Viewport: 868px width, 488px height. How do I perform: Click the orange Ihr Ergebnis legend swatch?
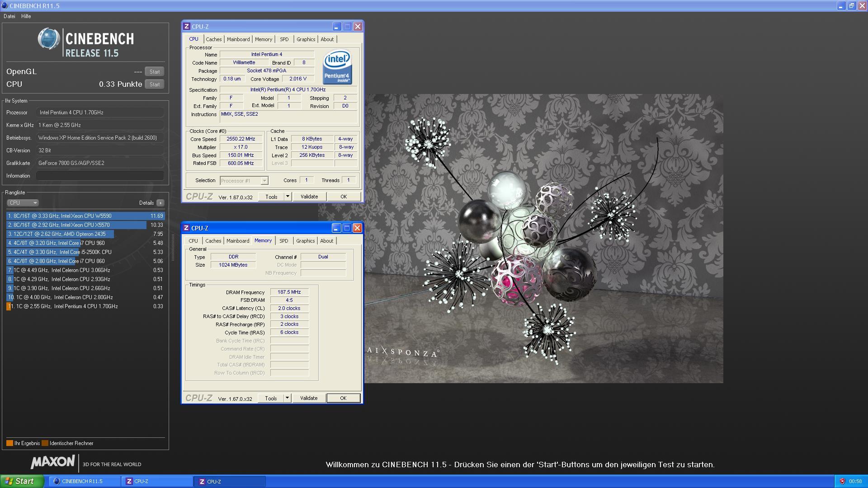tap(9, 443)
